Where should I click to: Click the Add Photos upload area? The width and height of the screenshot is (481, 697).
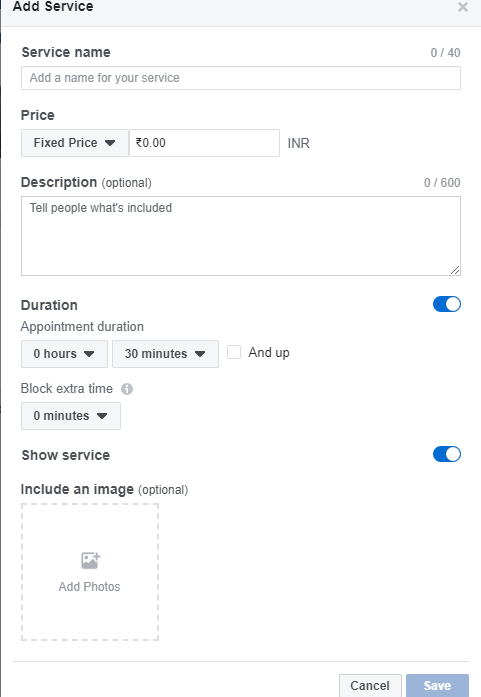click(90, 572)
